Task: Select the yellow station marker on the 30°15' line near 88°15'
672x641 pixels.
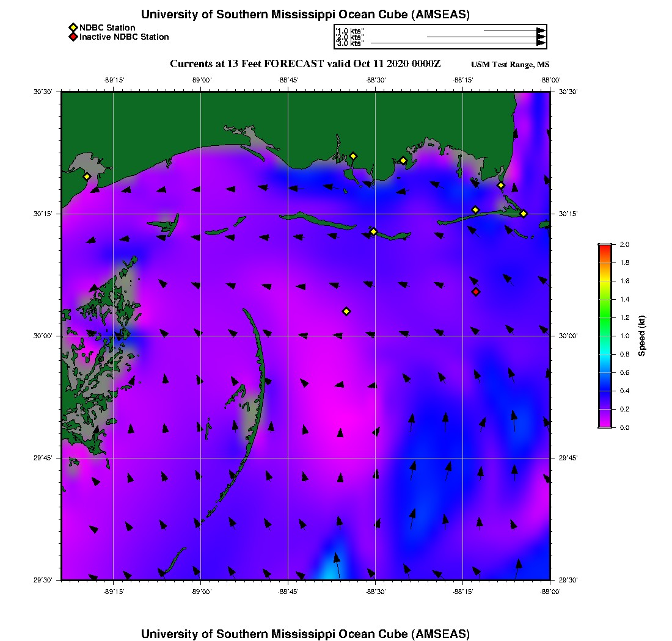Action: [x=475, y=210]
